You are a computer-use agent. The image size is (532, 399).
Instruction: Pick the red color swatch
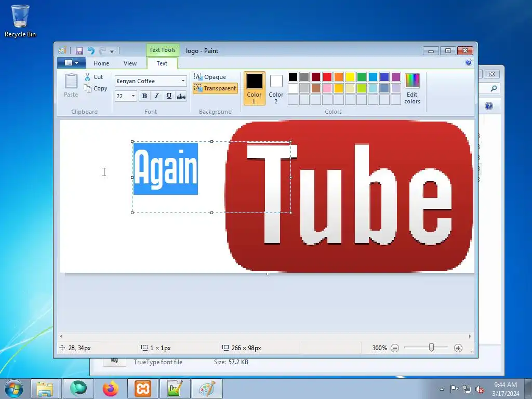(327, 77)
